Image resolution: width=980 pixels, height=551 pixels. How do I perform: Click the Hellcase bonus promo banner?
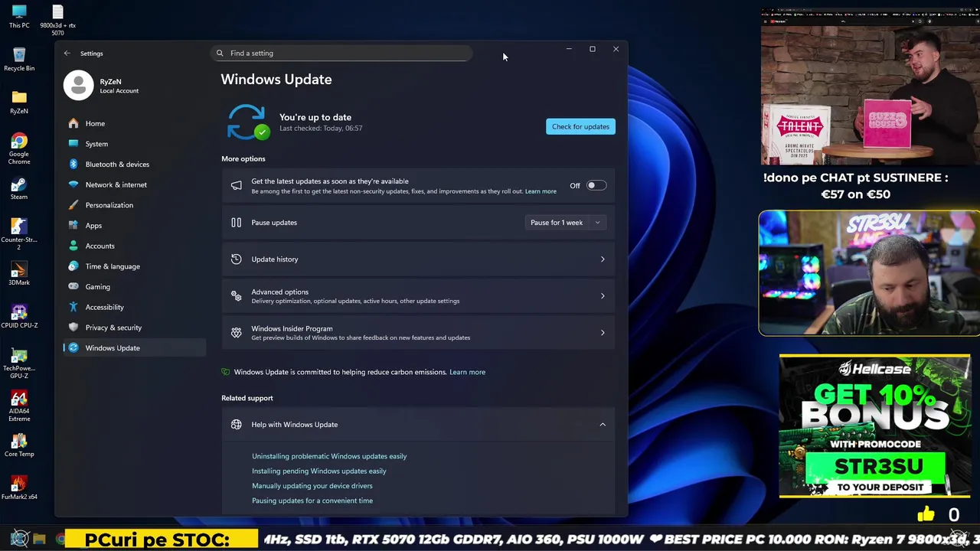874,425
